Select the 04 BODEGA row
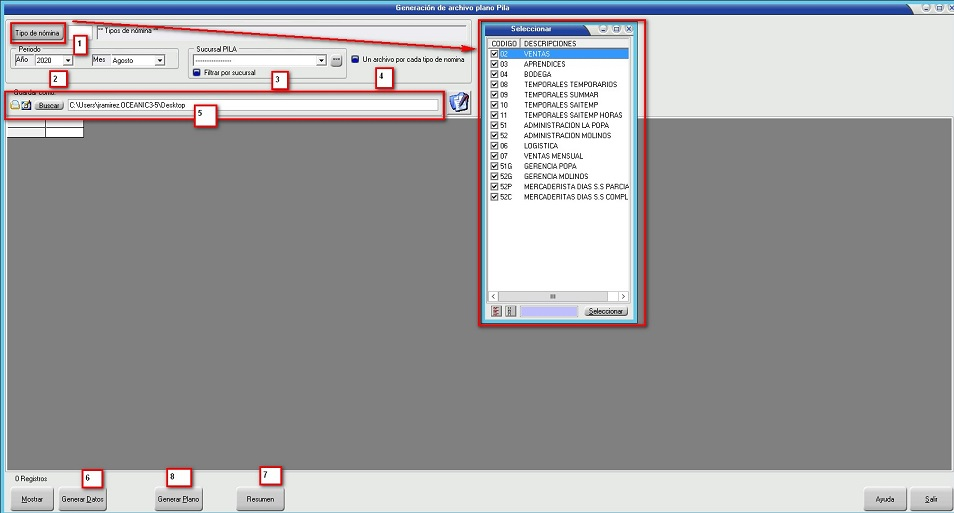The image size is (954, 513). (550, 74)
